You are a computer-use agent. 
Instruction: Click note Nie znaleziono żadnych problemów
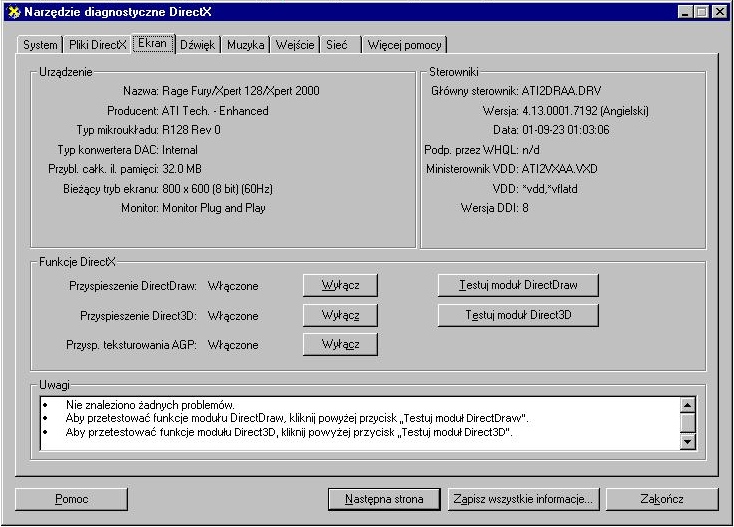150,405
